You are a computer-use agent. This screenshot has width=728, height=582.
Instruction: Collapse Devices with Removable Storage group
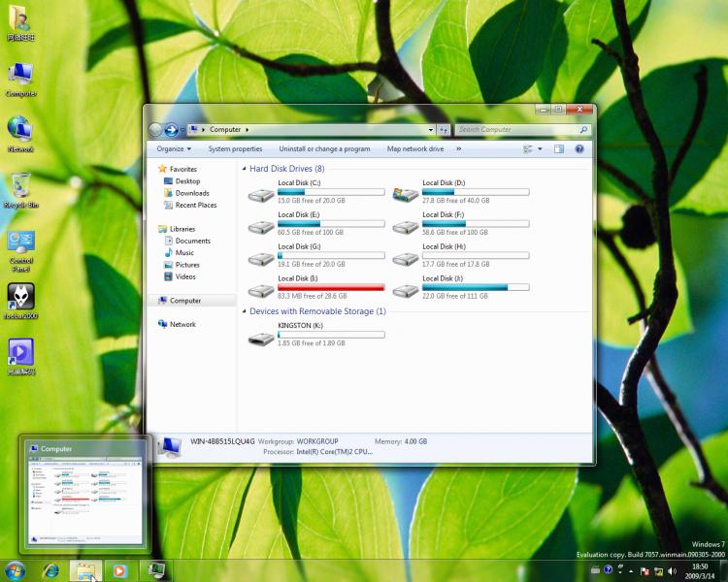245,311
